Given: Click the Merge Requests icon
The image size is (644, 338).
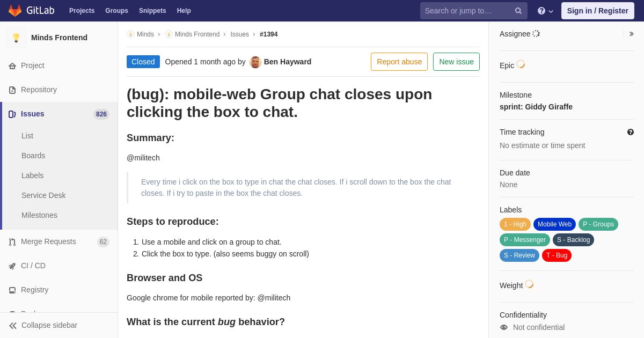Looking at the screenshot, I should click(12, 242).
